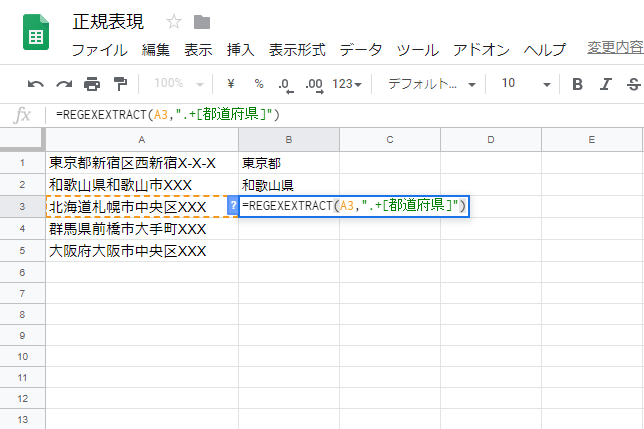Open the デフォルト font dropdown
This screenshot has height=429, width=644.
[431, 84]
